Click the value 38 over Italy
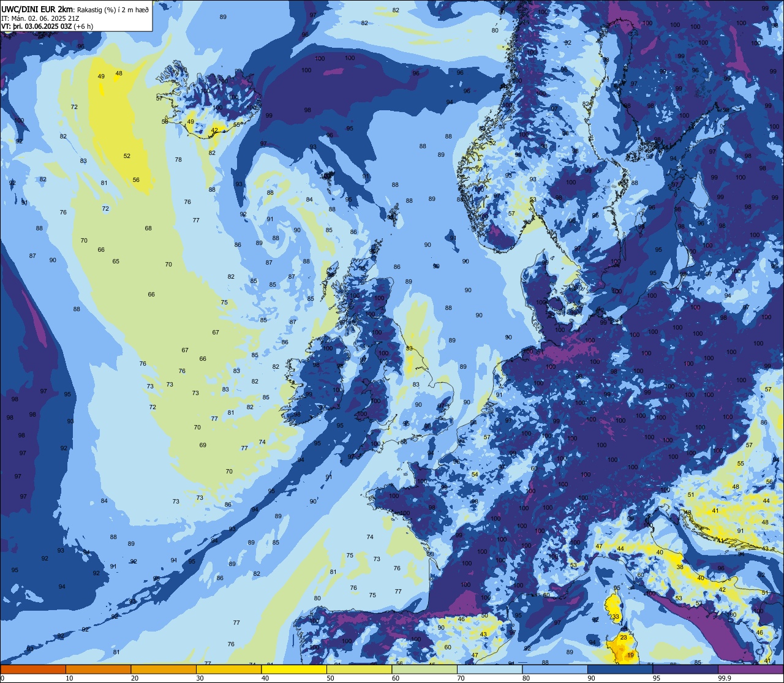The width and height of the screenshot is (784, 683). 680,567
